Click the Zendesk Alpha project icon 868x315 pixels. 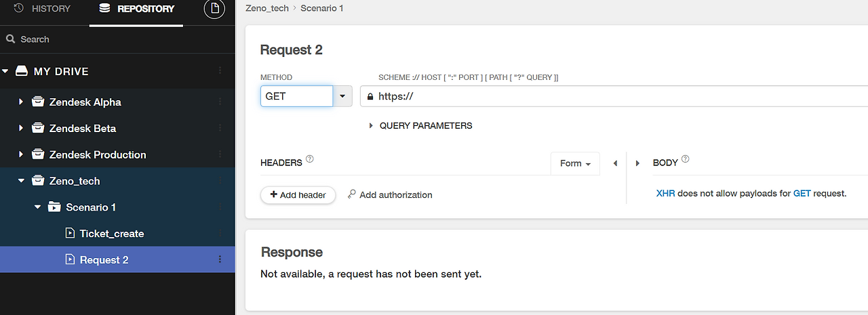pos(38,102)
